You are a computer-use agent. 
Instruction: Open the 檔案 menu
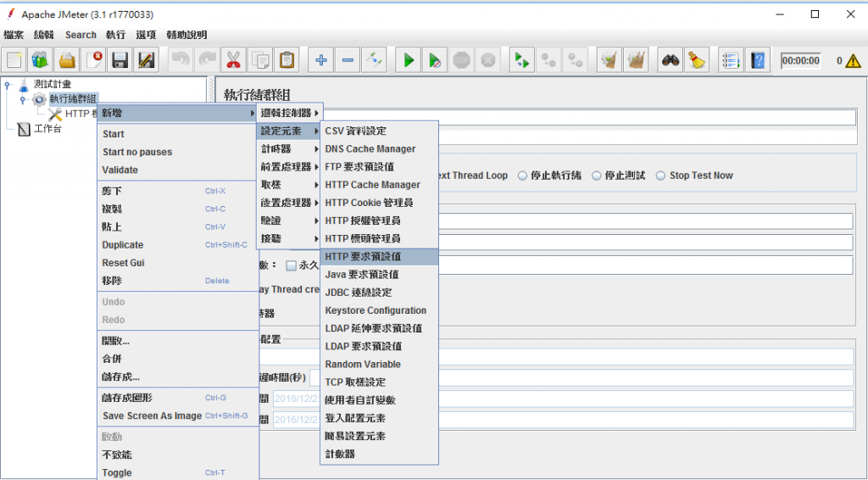[x=14, y=35]
